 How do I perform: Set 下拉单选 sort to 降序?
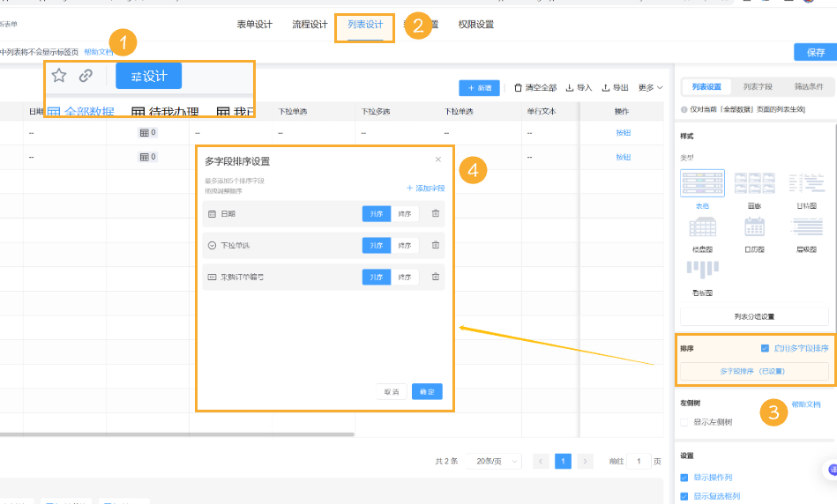[x=405, y=245]
